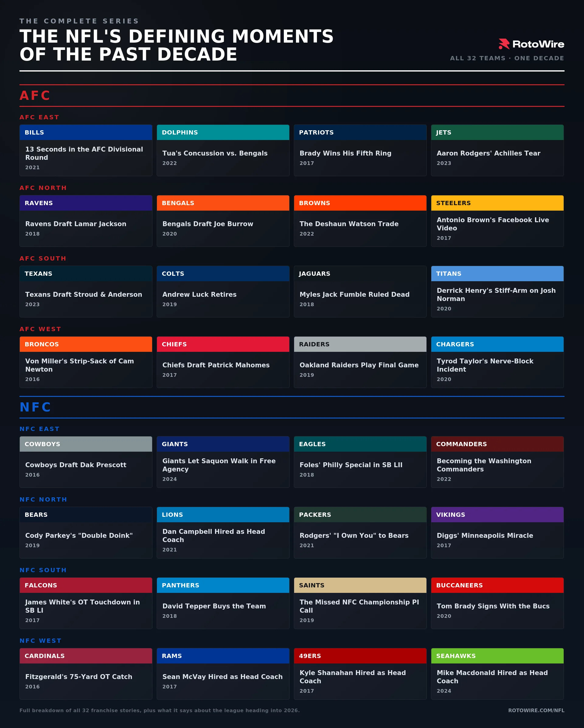Select the 'NFC EAST' division label

tap(40, 429)
